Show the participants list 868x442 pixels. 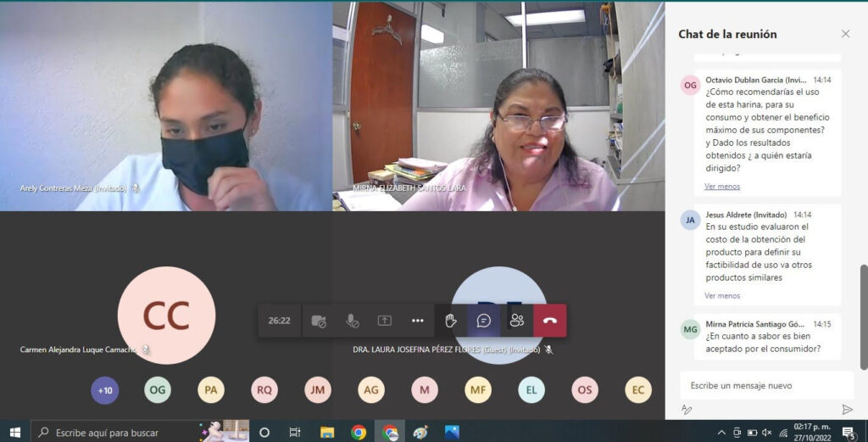pyautogui.click(x=517, y=321)
